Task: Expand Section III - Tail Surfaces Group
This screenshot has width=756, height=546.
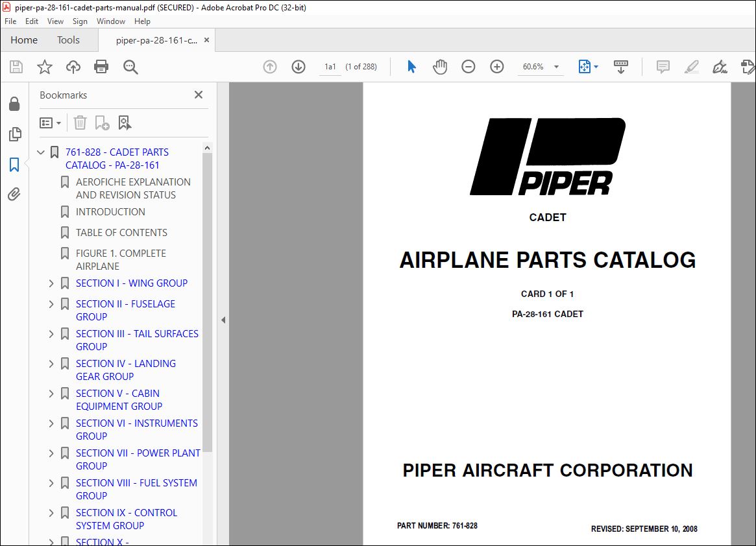Action: click(51, 334)
